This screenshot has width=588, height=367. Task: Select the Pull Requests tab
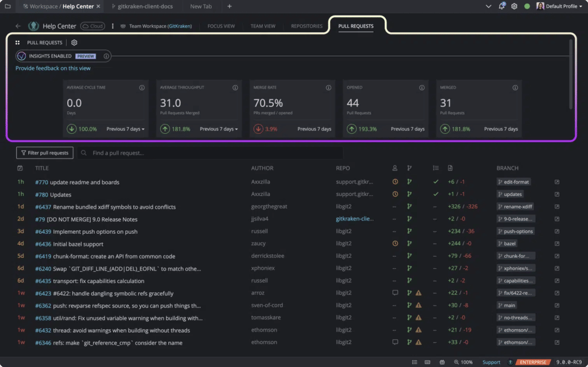356,26
